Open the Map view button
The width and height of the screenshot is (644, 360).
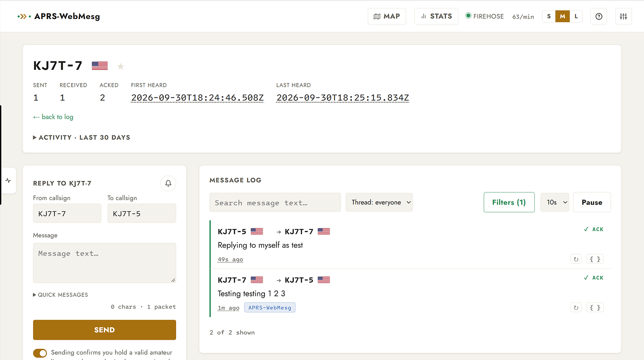point(387,16)
